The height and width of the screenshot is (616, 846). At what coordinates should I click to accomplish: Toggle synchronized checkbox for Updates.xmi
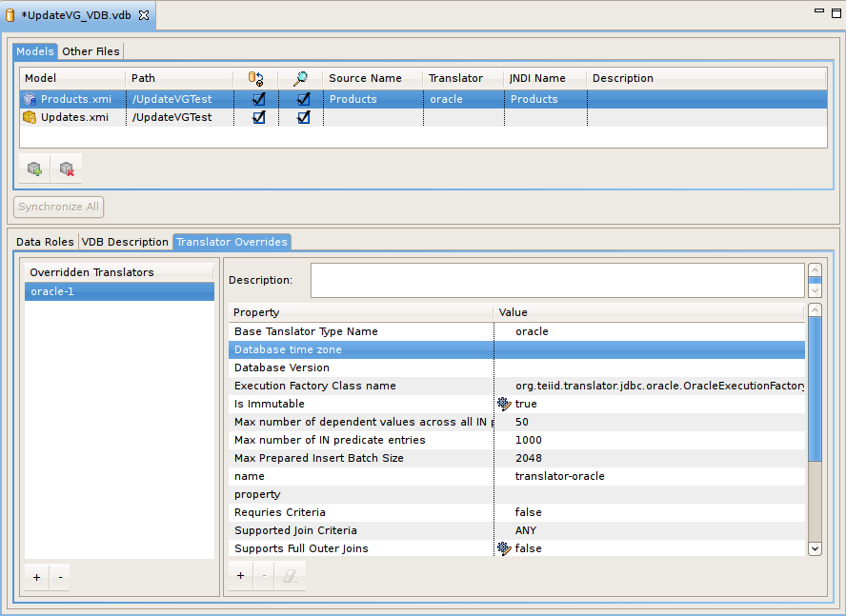click(259, 117)
